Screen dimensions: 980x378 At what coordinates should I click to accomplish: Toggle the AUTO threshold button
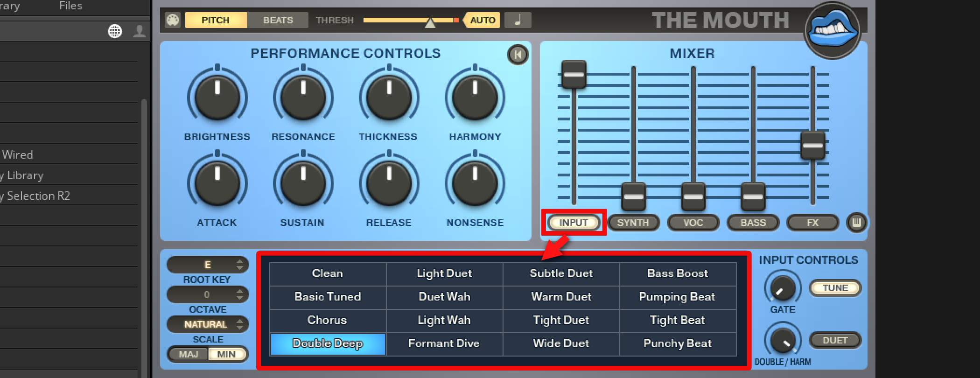(482, 20)
